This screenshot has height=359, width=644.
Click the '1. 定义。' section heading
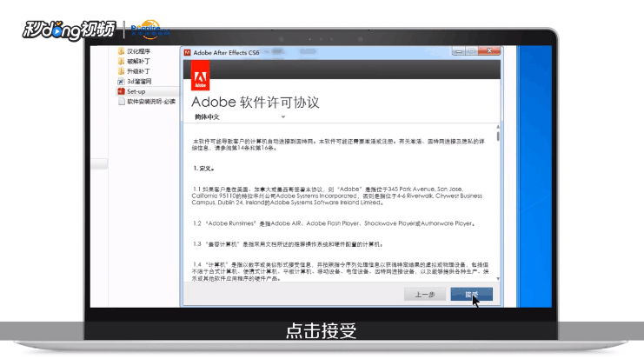click(203, 169)
